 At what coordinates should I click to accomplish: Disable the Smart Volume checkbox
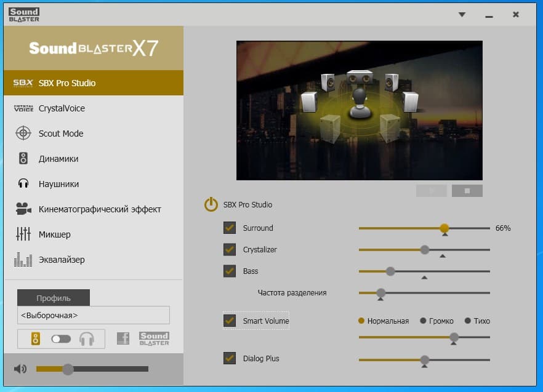click(230, 321)
